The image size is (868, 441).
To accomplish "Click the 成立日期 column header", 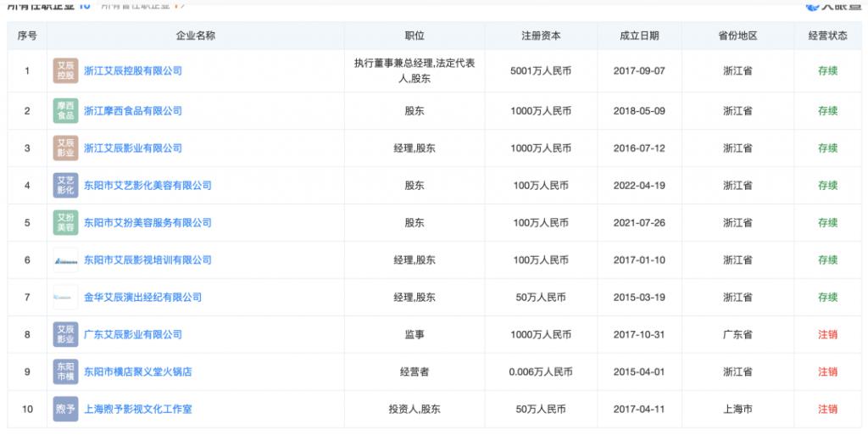I will [x=639, y=36].
